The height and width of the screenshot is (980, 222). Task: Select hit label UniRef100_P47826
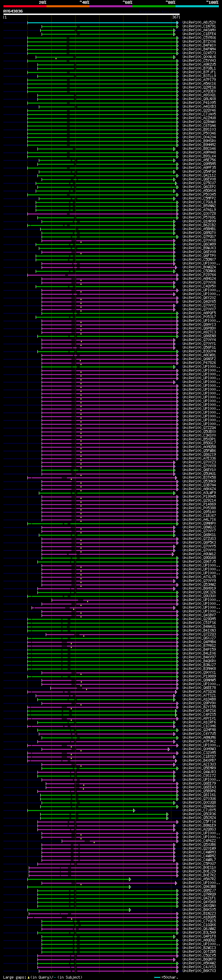click(x=199, y=363)
